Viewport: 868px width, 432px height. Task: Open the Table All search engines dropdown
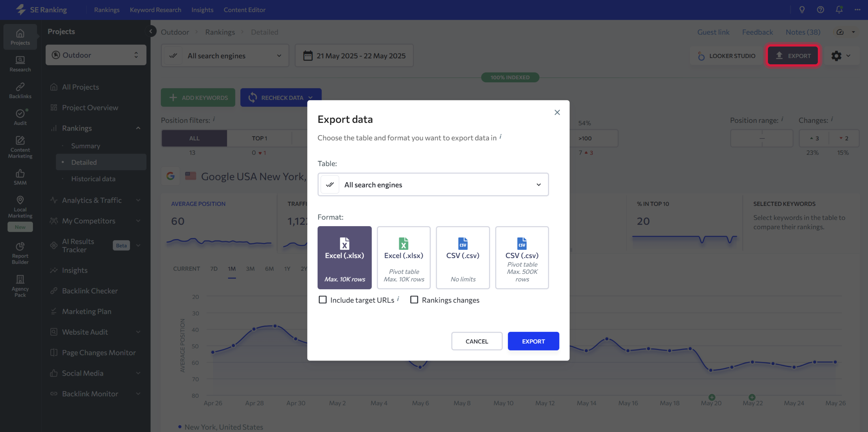pos(433,184)
